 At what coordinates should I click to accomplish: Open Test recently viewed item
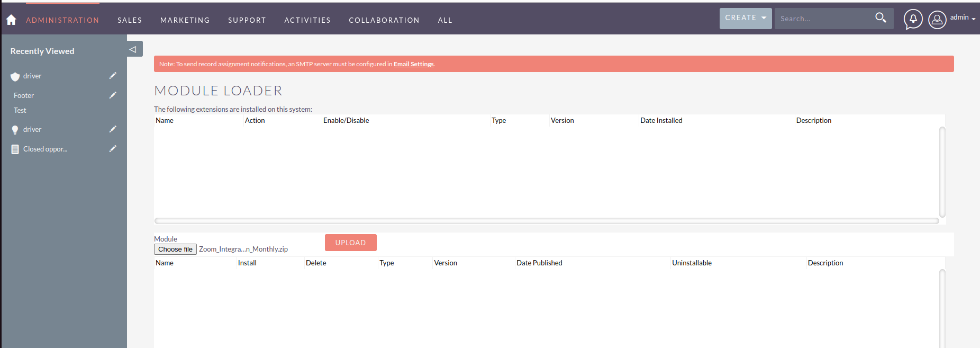point(20,110)
